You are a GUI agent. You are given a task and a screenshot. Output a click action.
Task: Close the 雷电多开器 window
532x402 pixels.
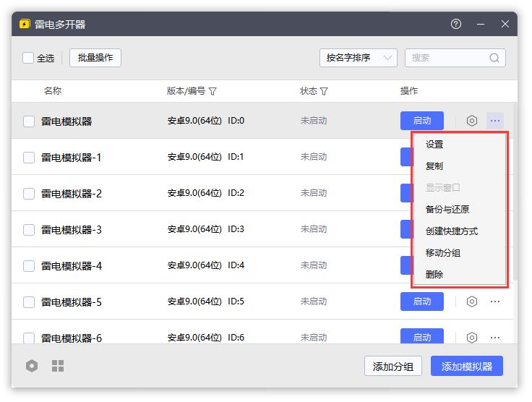pyautogui.click(x=505, y=24)
